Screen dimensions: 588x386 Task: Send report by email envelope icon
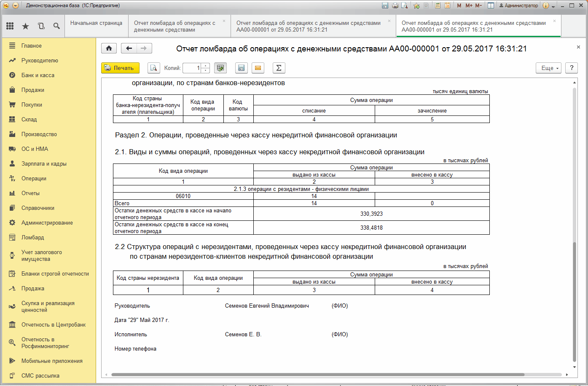(258, 68)
